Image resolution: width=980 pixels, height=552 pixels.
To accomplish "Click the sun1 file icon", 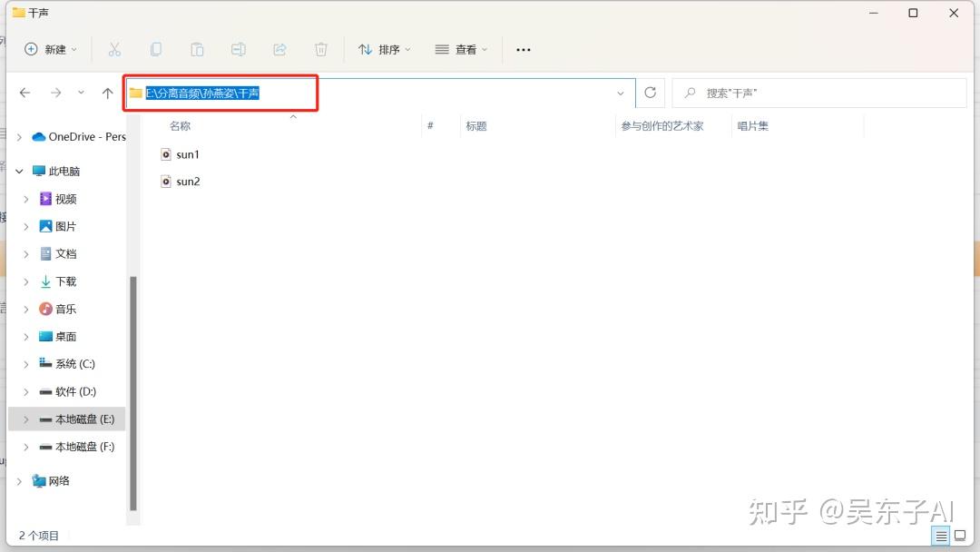I will pos(166,154).
